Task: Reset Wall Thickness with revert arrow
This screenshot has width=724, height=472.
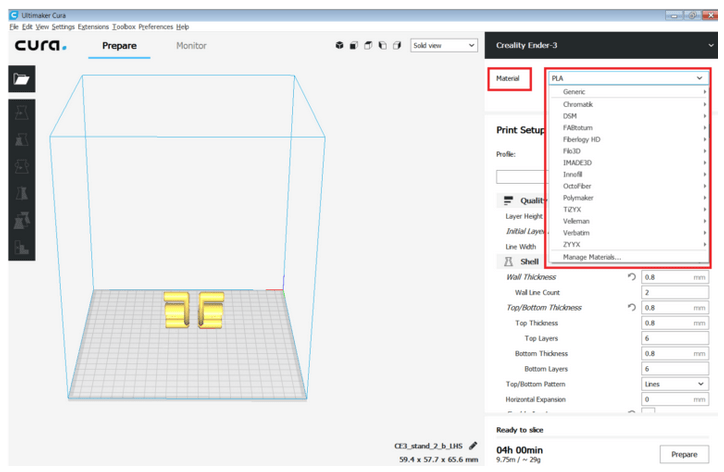Action: pos(632,277)
